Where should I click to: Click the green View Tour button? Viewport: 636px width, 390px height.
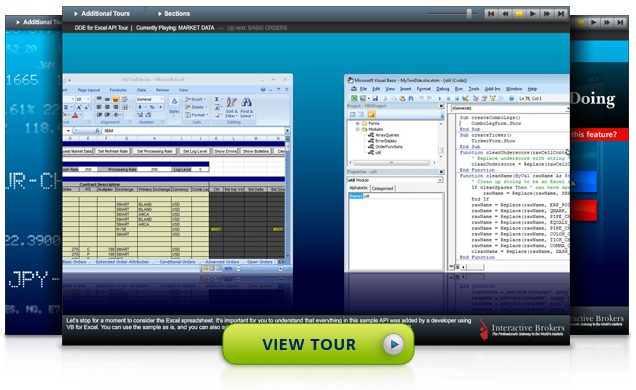tap(318, 344)
